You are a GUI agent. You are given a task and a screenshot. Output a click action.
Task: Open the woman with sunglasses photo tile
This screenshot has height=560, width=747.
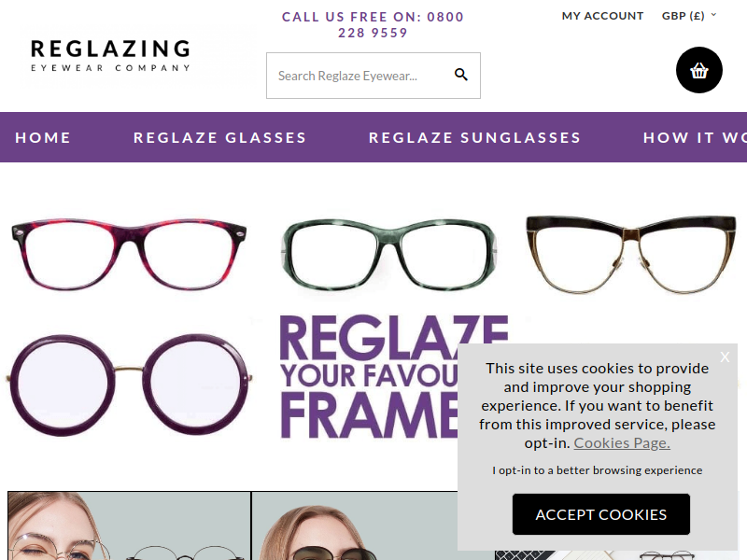click(x=355, y=525)
